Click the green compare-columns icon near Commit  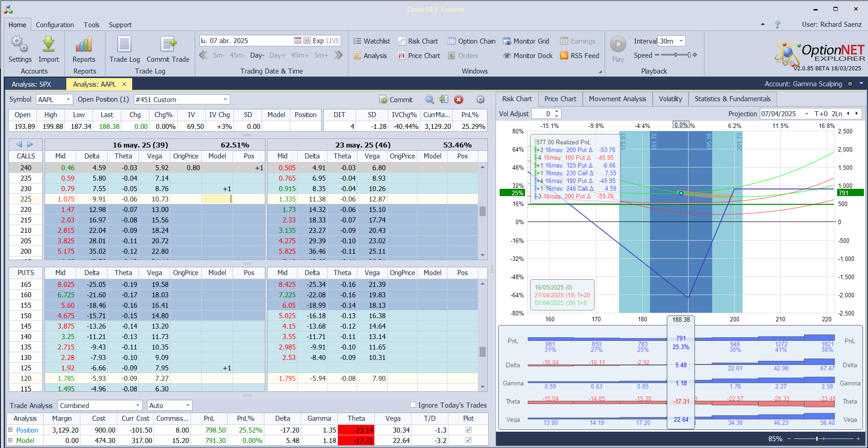(444, 99)
